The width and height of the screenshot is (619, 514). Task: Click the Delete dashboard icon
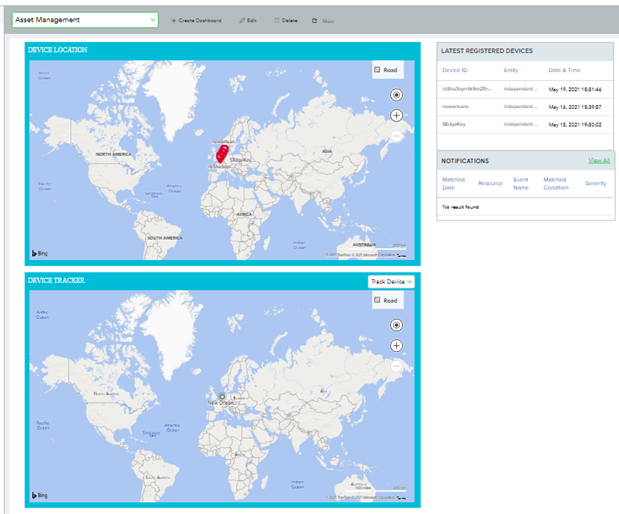point(276,20)
